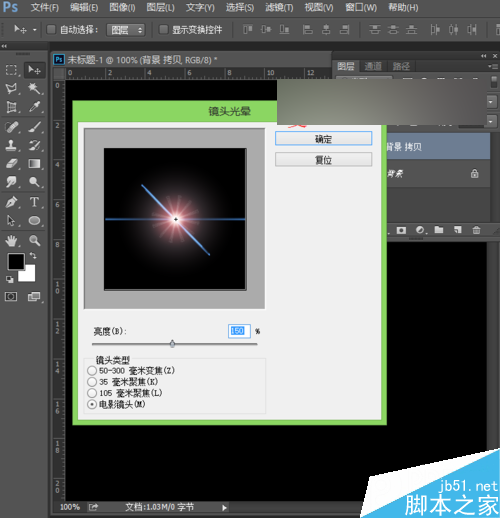Select the Move tool in toolbox

point(34,70)
